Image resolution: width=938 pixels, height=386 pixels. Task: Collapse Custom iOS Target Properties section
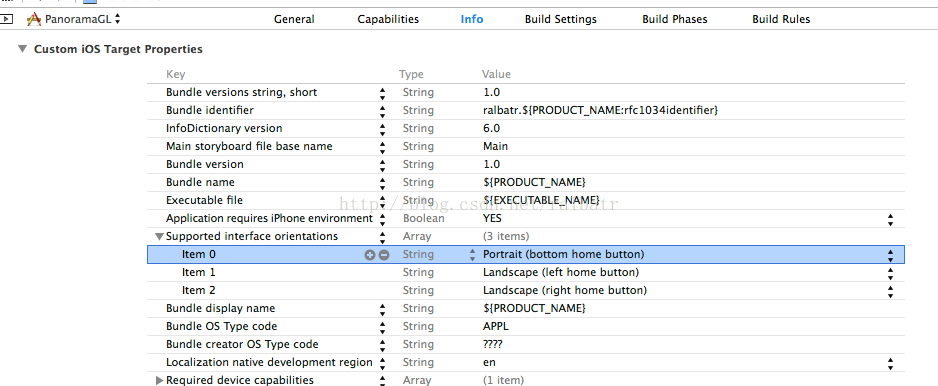coord(23,49)
